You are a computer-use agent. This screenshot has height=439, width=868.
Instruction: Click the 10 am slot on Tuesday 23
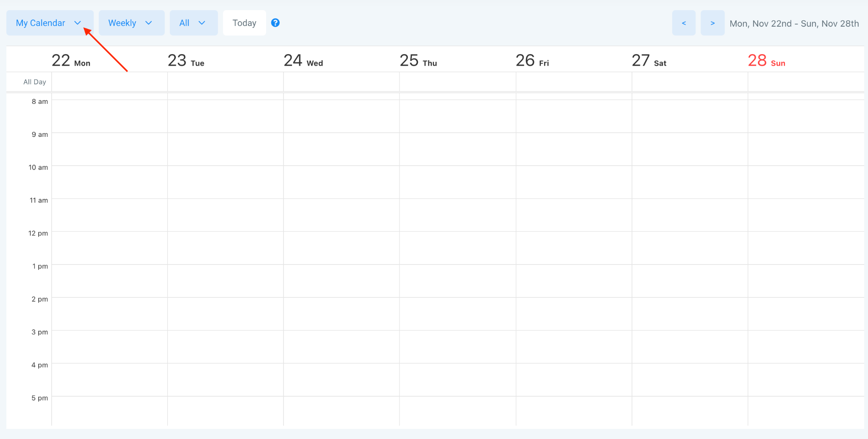click(x=225, y=182)
